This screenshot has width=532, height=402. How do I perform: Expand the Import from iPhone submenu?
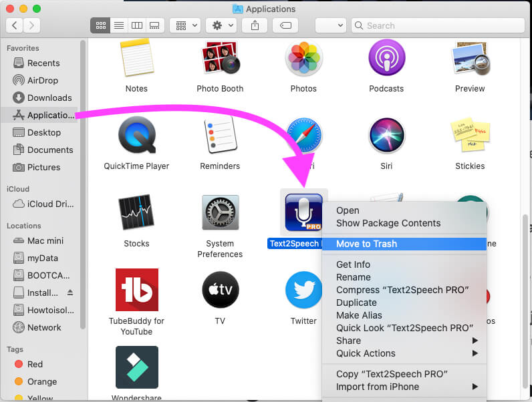pos(404,387)
